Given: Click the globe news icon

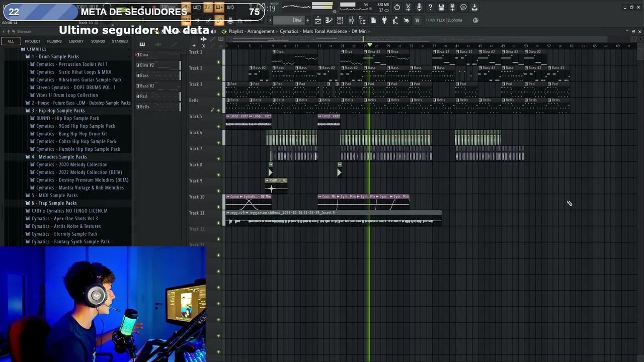Looking at the screenshot, I should tap(475, 20).
